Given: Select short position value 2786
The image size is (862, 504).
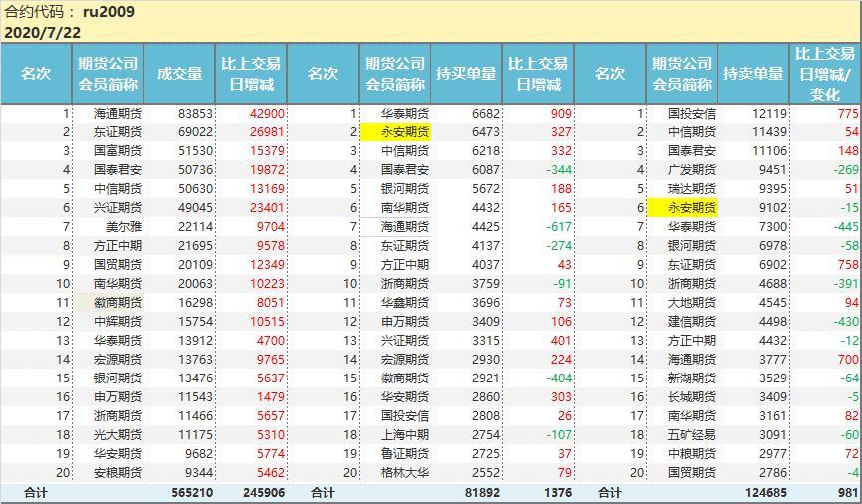Looking at the screenshot, I should [773, 473].
